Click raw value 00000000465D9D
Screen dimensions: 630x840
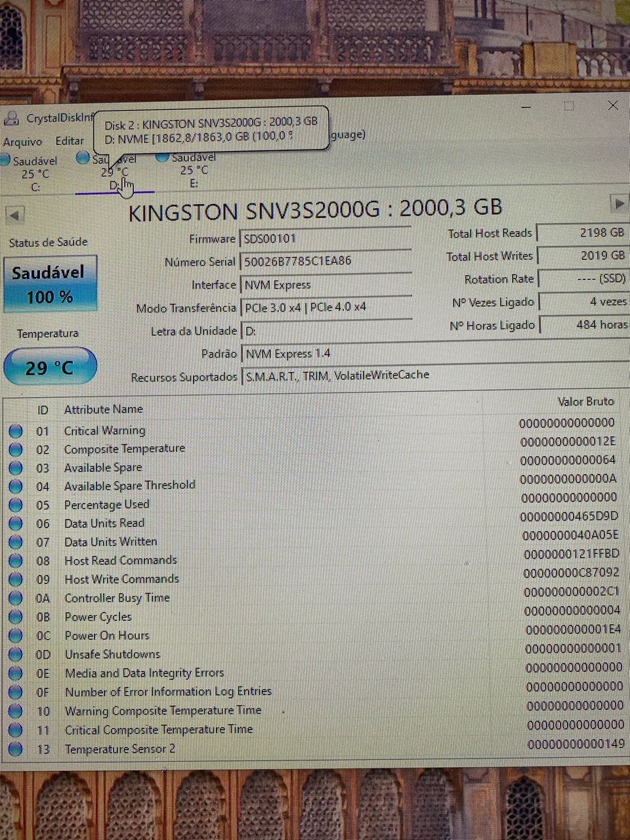coord(569,516)
